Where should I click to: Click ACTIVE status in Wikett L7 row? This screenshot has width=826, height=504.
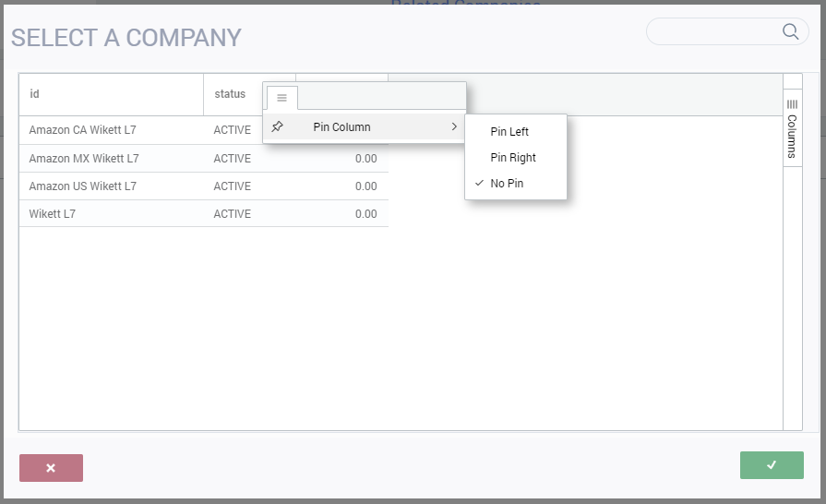click(233, 214)
